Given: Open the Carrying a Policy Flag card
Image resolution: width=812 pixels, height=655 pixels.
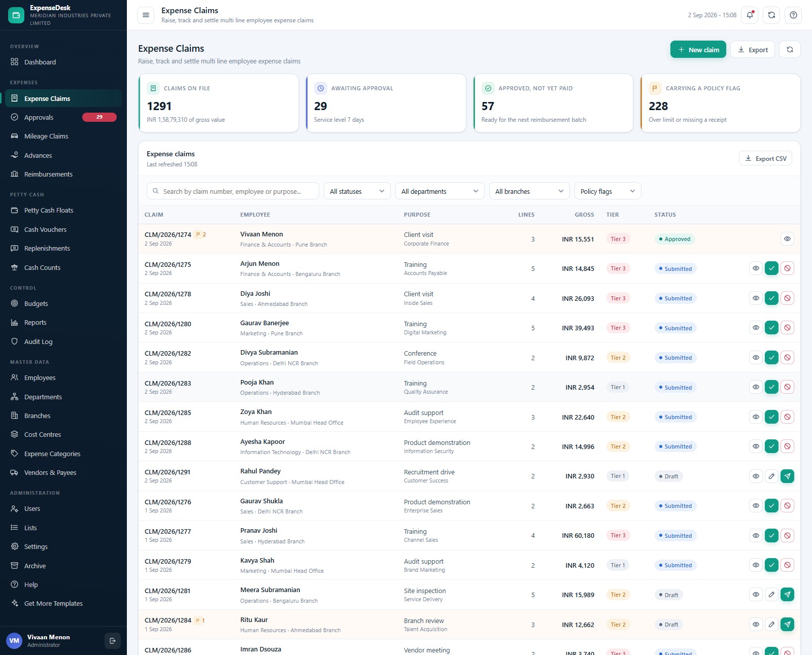Looking at the screenshot, I should (x=721, y=104).
